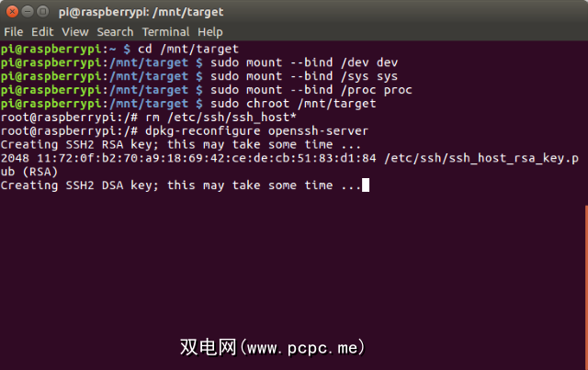Open the Terminal menu
Viewport: 588px width, 370px height.
[x=166, y=32]
